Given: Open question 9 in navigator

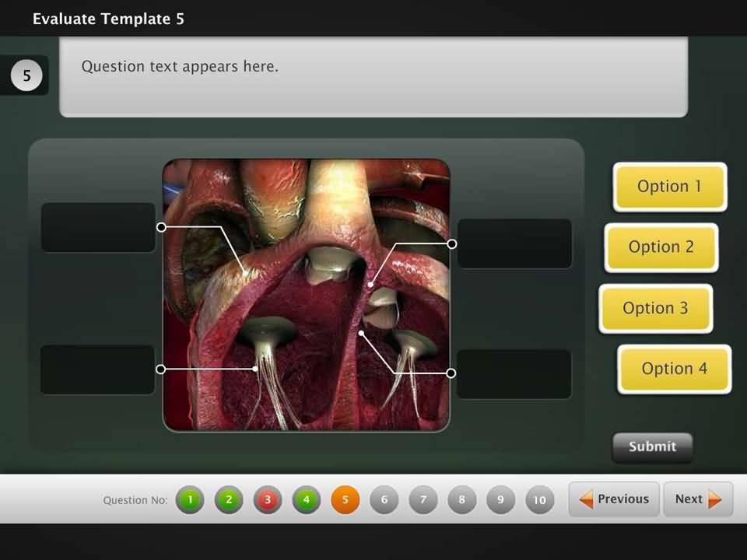Looking at the screenshot, I should coord(501,499).
